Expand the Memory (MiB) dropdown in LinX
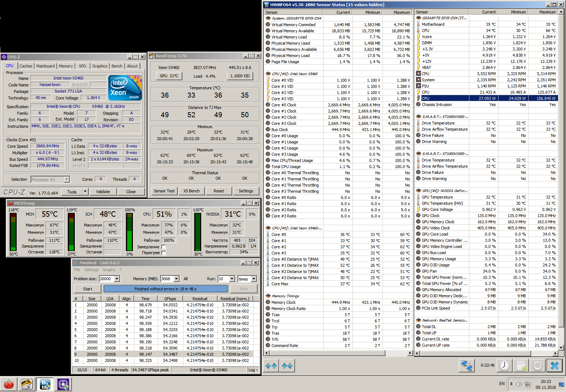566x392 pixels. click(177, 279)
